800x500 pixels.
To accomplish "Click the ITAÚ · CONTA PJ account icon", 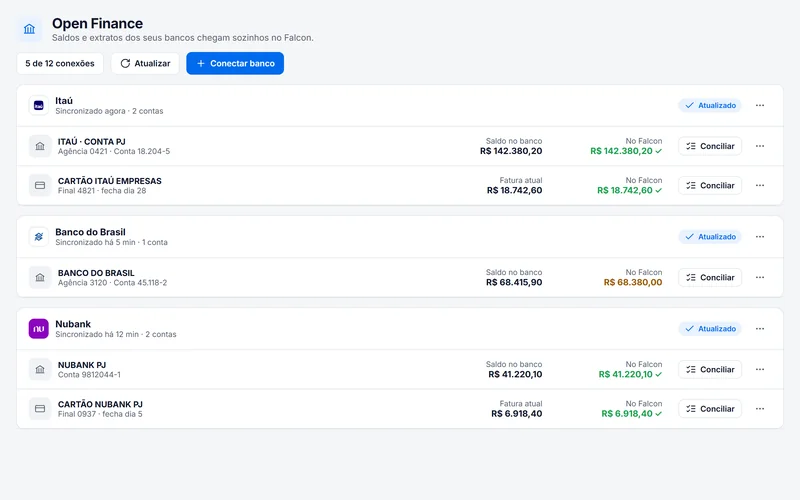I will 40,146.
